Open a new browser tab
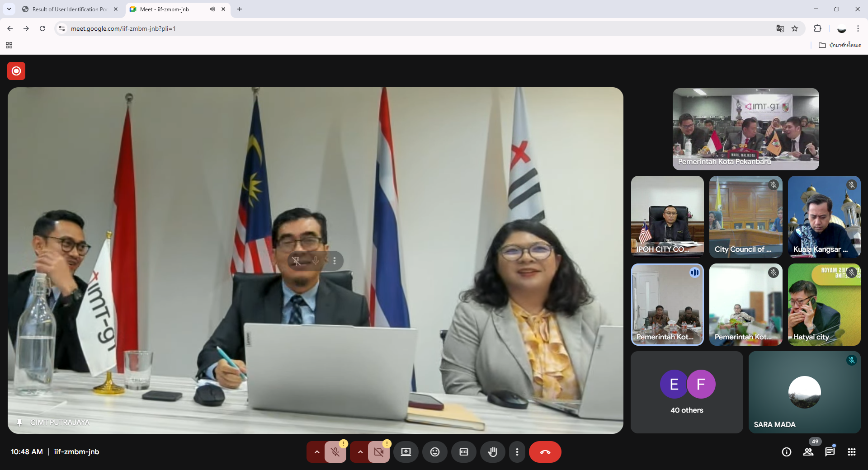The width and height of the screenshot is (868, 470). click(x=240, y=9)
